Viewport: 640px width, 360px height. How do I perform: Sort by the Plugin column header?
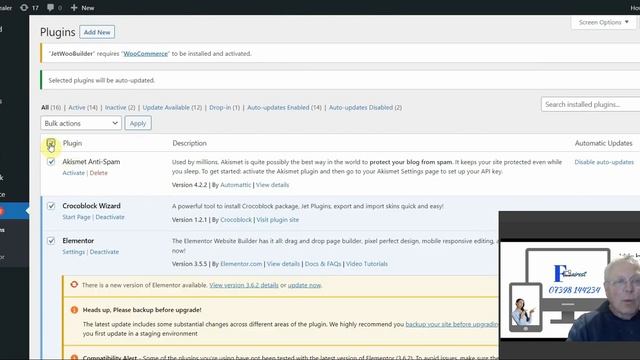click(x=72, y=143)
